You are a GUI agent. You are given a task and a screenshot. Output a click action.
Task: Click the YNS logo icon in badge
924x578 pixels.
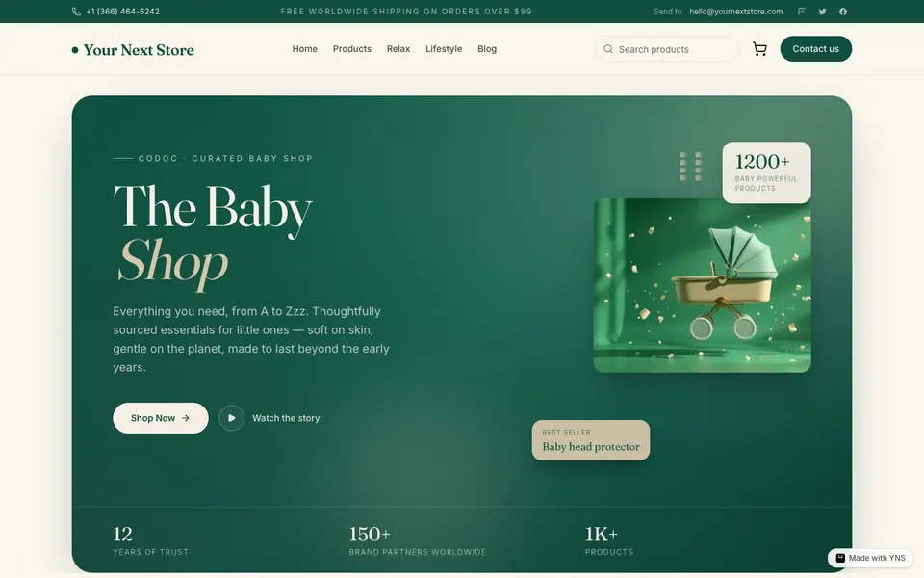(840, 558)
